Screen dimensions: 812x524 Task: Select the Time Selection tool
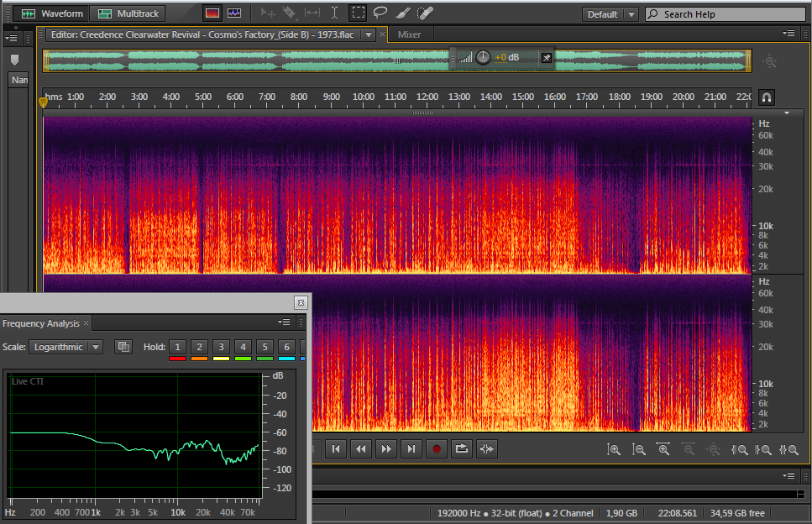334,13
